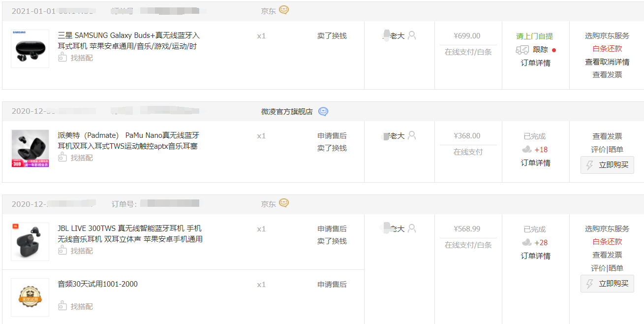
Task: Click 申请售后 for the PaMu Nano order
Action: pyautogui.click(x=332, y=136)
